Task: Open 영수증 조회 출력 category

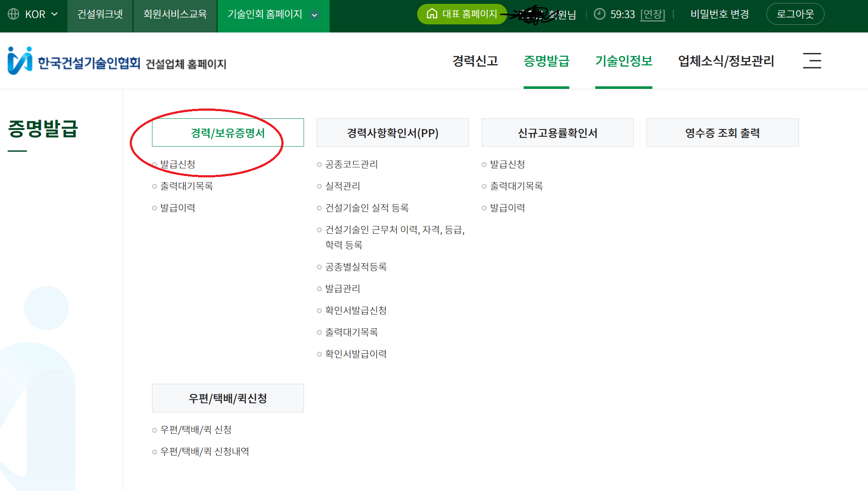Action: coord(722,133)
